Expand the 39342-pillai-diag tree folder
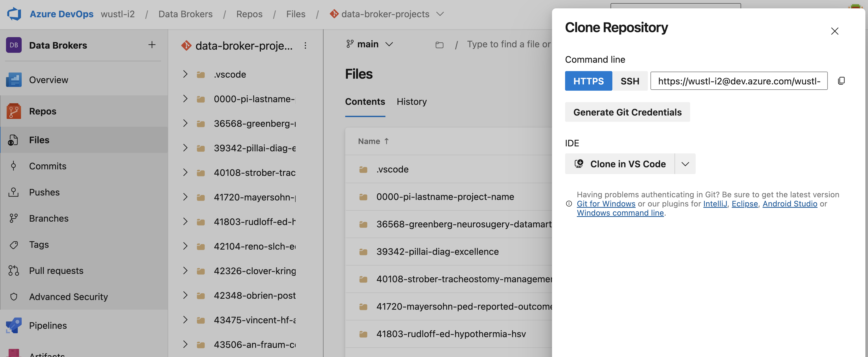This screenshot has width=868, height=357. pyautogui.click(x=185, y=148)
